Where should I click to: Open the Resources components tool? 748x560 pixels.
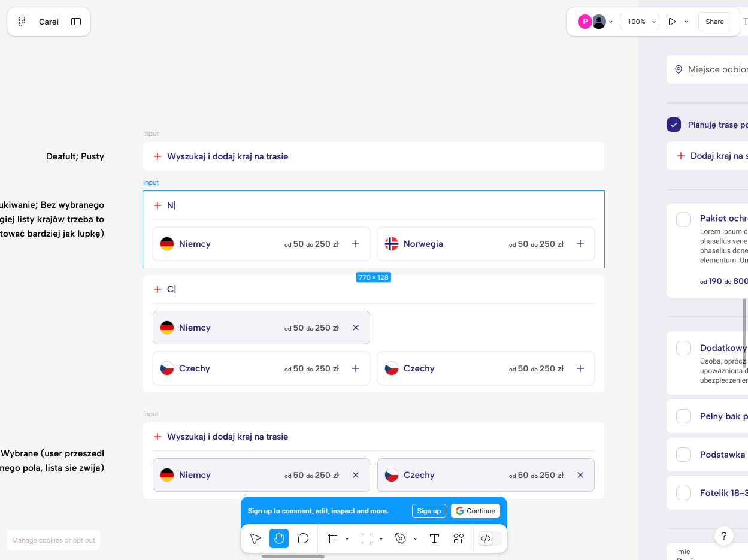point(458,538)
